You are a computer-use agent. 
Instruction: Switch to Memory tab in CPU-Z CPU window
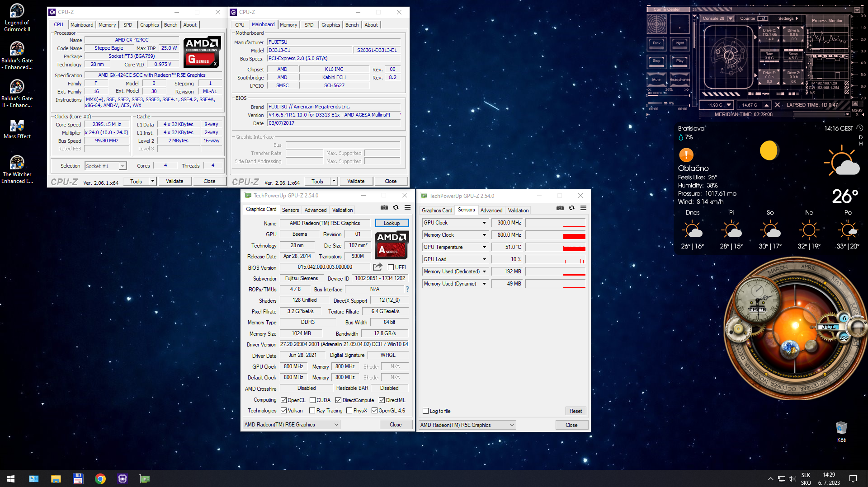(107, 25)
